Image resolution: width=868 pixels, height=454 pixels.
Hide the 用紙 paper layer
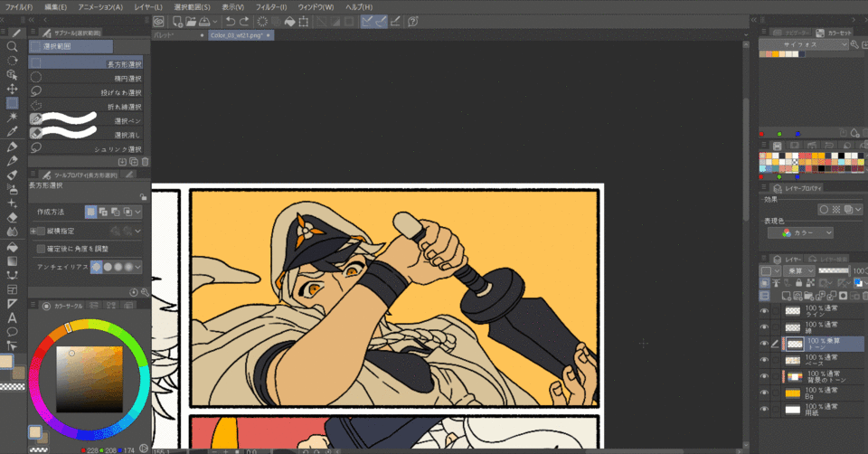(765, 409)
